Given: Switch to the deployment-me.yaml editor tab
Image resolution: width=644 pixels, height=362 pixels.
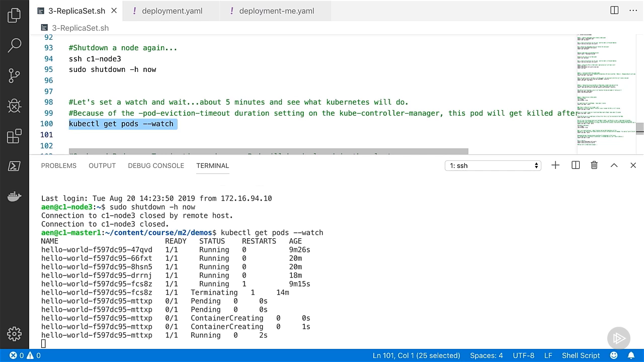Looking at the screenshot, I should point(276,11).
